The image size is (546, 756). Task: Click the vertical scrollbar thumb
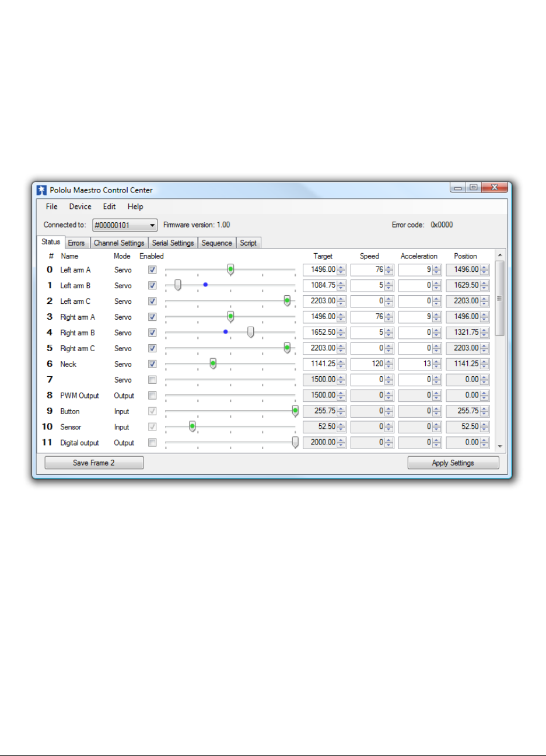(500, 299)
